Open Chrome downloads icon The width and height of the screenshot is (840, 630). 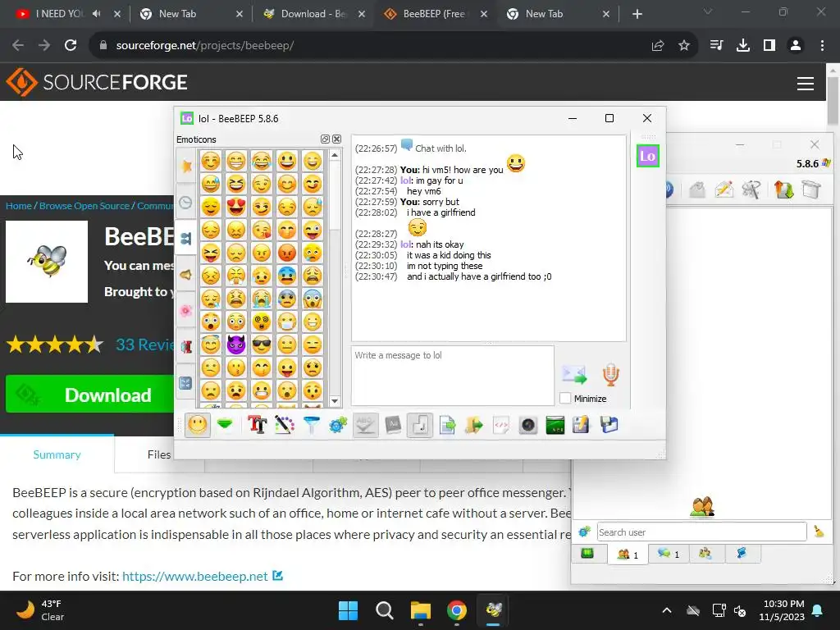(743, 46)
